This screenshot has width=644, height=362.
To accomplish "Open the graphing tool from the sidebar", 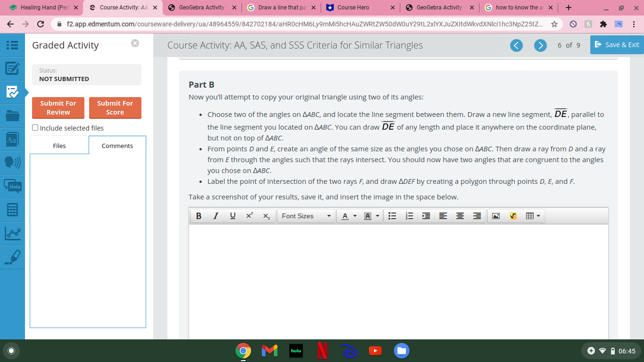I will (x=12, y=233).
